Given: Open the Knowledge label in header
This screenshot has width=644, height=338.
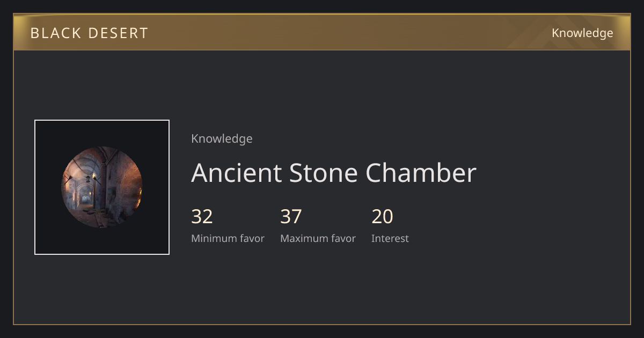Looking at the screenshot, I should [582, 33].
